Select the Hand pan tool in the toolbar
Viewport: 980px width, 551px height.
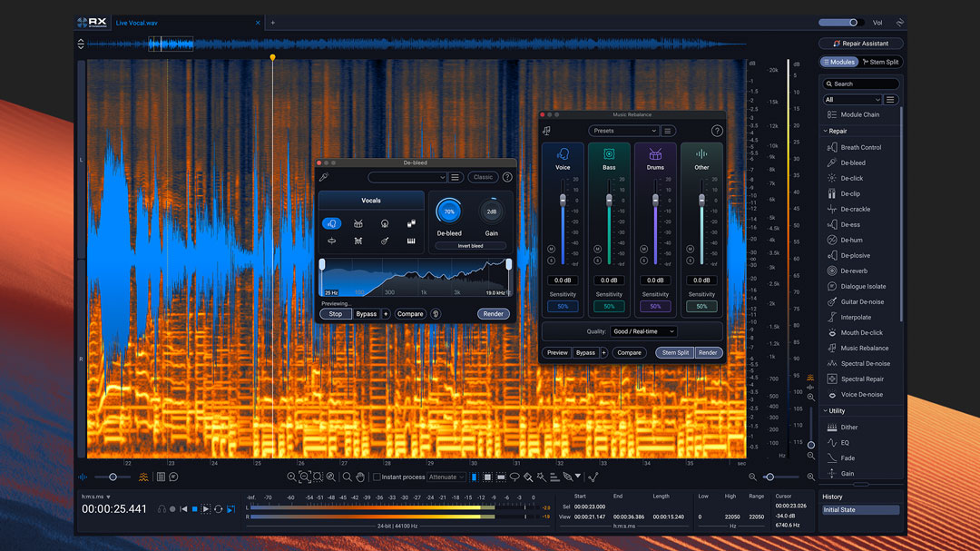(x=360, y=478)
